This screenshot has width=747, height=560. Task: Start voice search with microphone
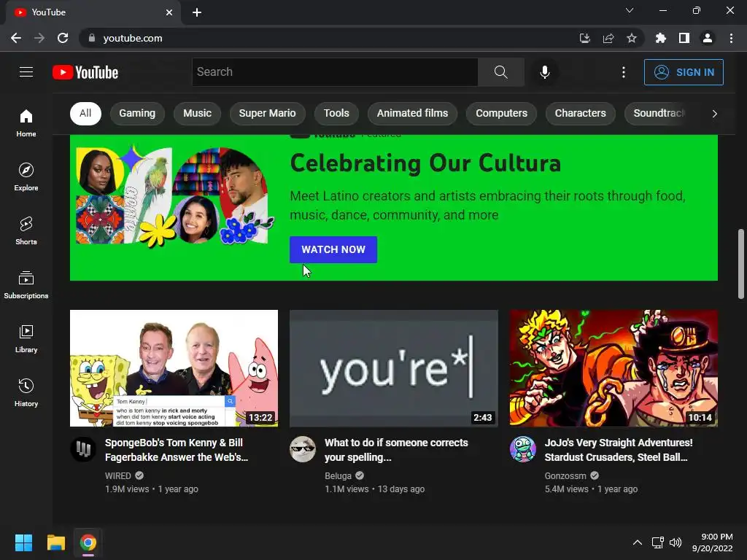pyautogui.click(x=544, y=72)
